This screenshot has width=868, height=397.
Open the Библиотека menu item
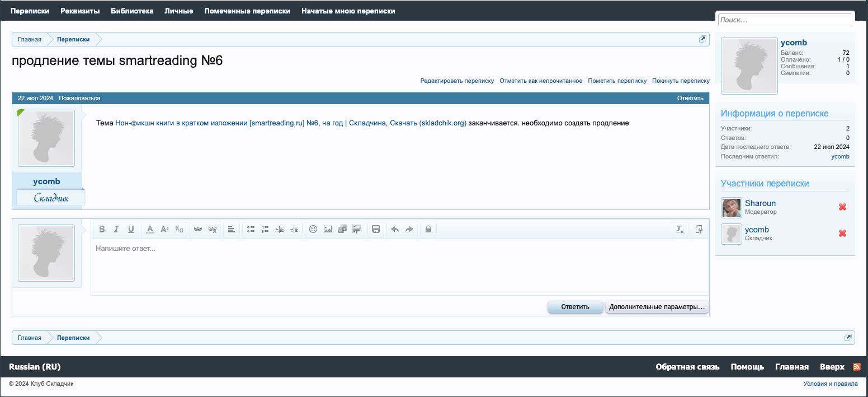click(132, 11)
